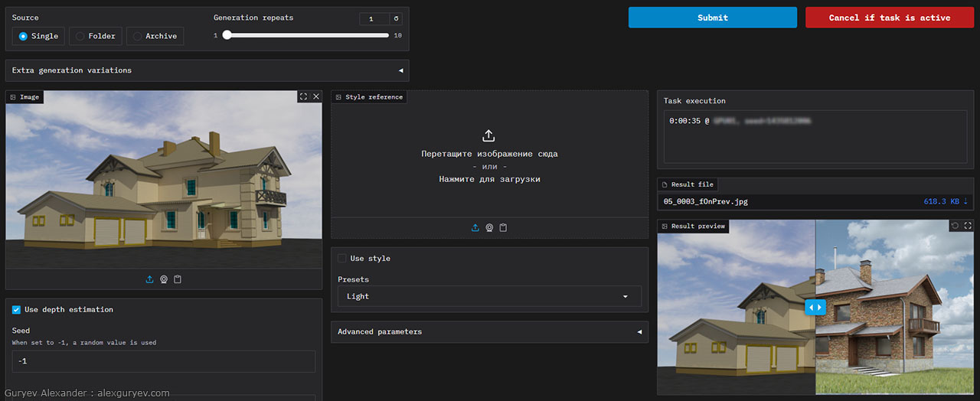The image size is (980, 401).
Task: Open the Presets dropdown showing Light
Action: click(489, 296)
